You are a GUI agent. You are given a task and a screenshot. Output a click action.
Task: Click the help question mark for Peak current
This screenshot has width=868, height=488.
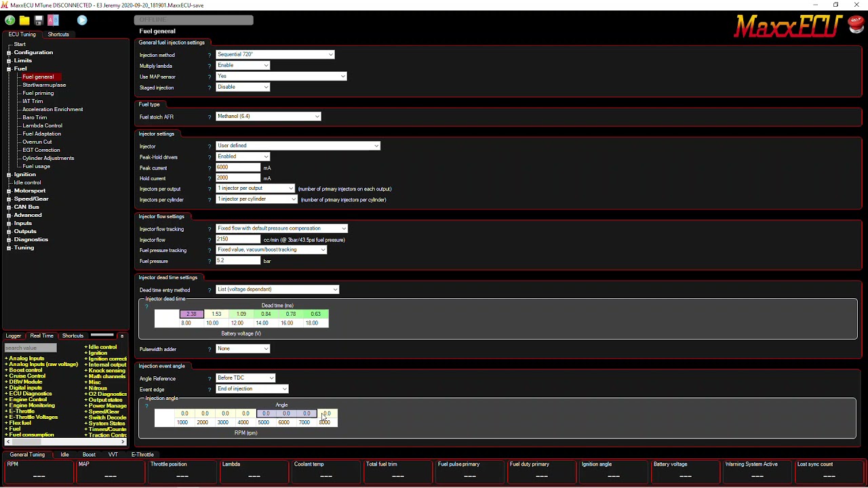[x=210, y=167]
